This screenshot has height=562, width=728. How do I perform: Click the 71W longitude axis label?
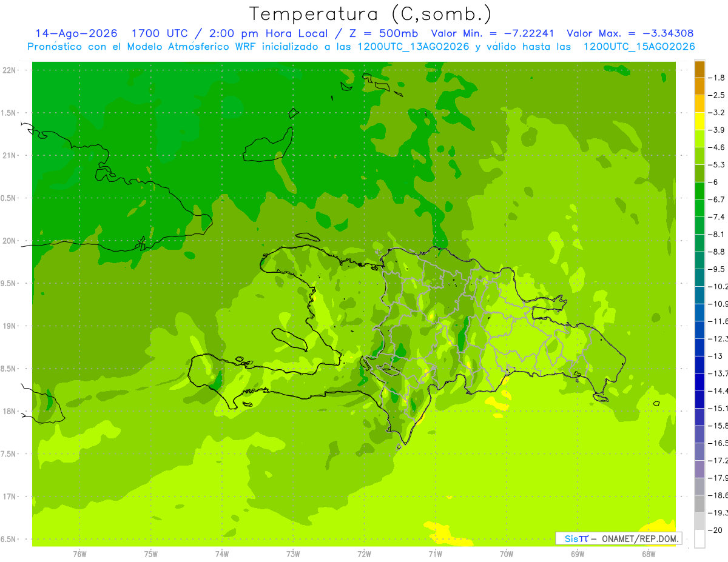[435, 554]
